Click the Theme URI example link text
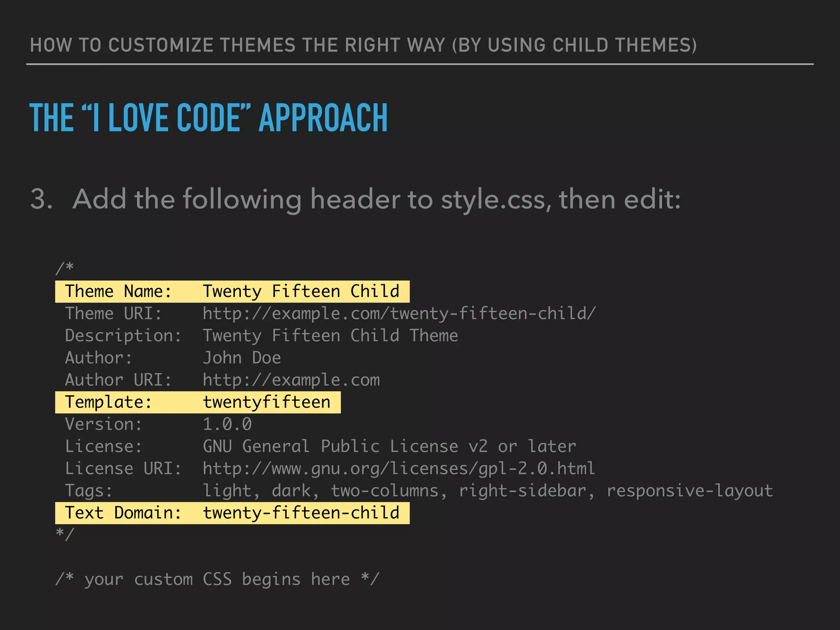Viewport: 840px width, 630px height. click(399, 314)
